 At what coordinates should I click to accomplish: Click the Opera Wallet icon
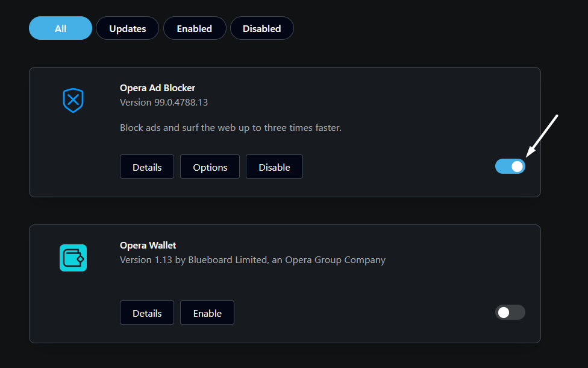coord(73,258)
